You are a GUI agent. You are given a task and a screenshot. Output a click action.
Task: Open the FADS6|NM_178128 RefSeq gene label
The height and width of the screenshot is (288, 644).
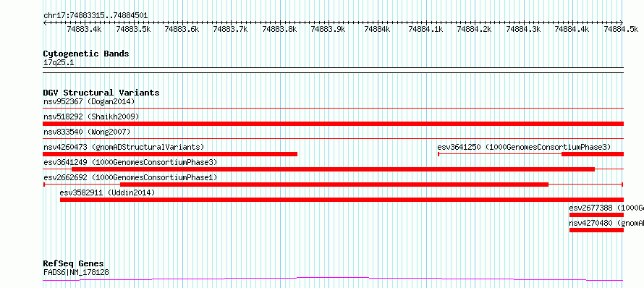click(76, 272)
